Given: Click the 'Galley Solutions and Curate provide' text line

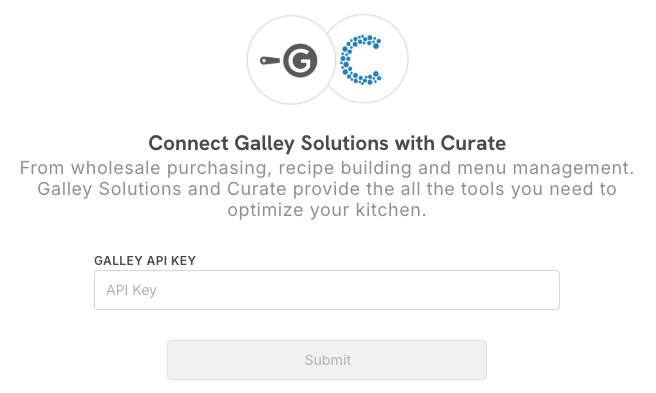Looking at the screenshot, I should (x=327, y=189).
